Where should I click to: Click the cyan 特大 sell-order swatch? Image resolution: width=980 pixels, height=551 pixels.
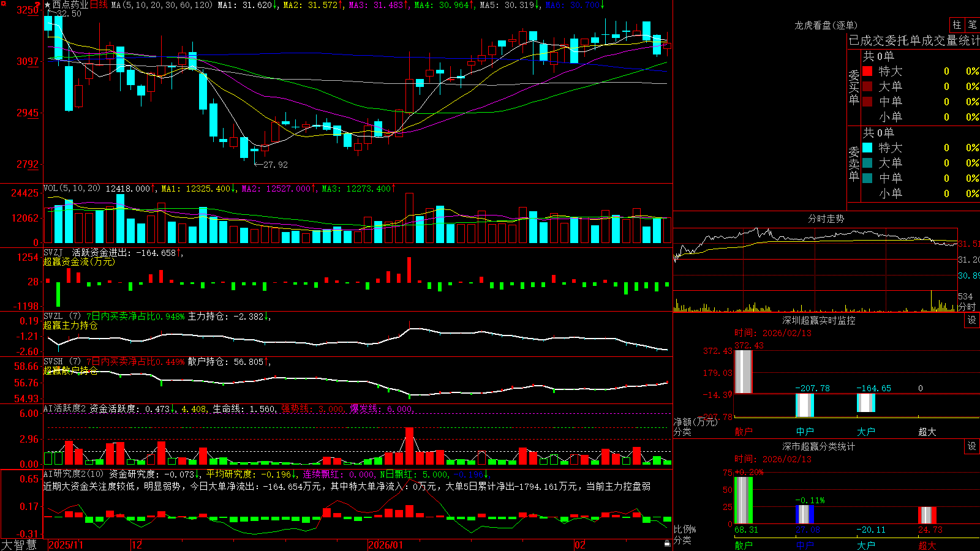(867, 148)
